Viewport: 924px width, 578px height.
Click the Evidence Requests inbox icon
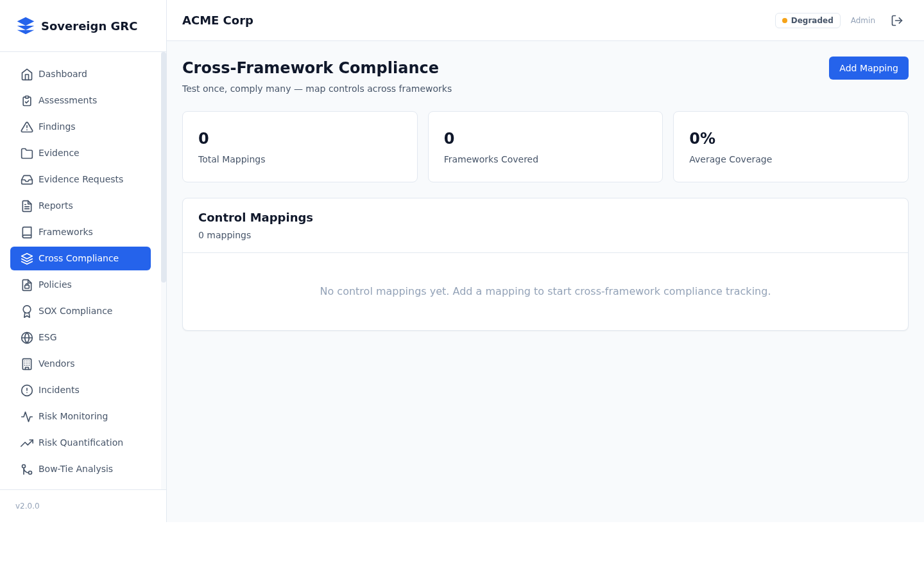pos(27,179)
